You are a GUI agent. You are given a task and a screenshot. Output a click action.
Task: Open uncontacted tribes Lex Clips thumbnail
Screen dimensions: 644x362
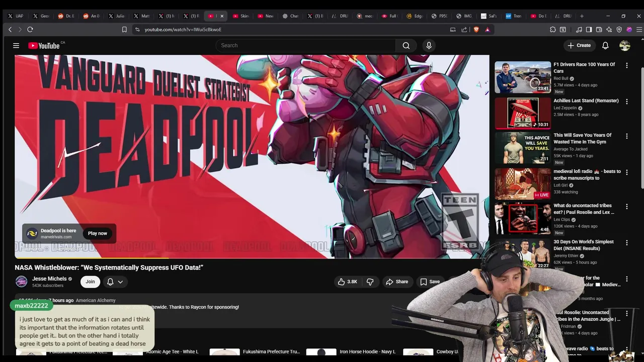click(x=523, y=218)
